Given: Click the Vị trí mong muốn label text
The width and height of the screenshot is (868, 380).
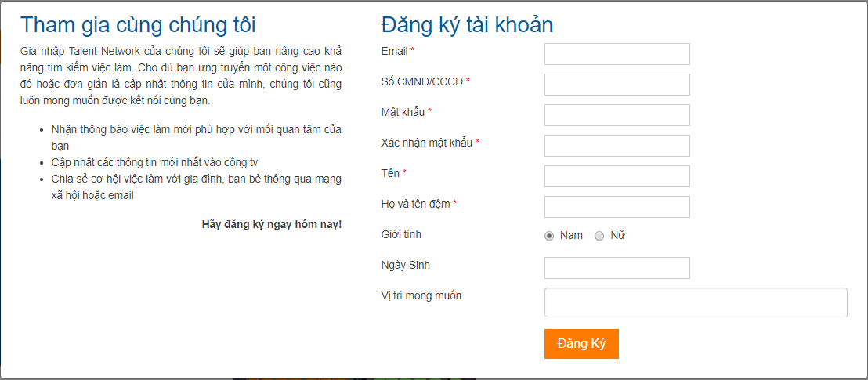Looking at the screenshot, I should click(x=421, y=296).
